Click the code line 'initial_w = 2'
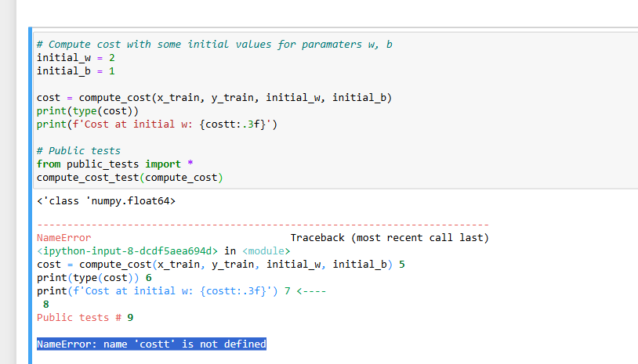The height and width of the screenshot is (364, 638). click(x=76, y=58)
